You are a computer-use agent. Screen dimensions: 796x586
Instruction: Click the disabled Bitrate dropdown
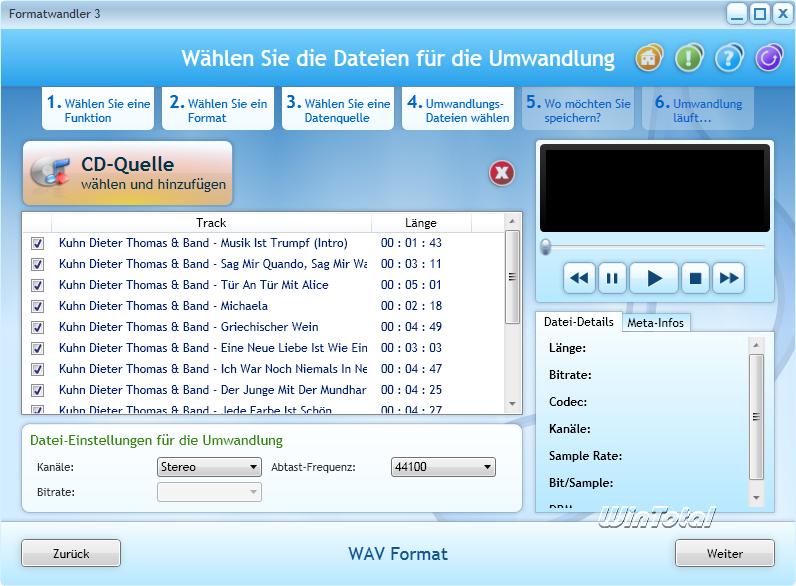click(x=209, y=492)
